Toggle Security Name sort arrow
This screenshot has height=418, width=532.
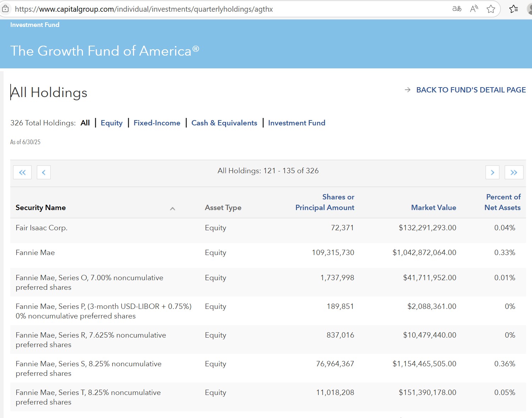click(x=173, y=209)
